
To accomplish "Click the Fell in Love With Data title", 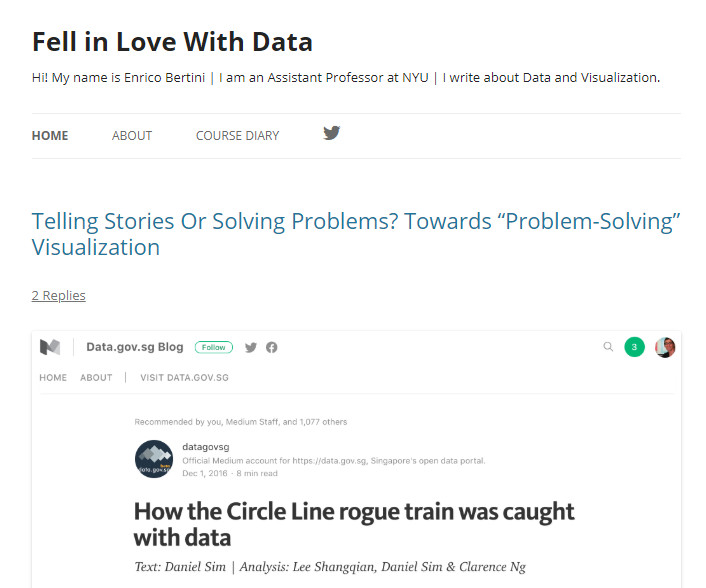I will coord(172,42).
